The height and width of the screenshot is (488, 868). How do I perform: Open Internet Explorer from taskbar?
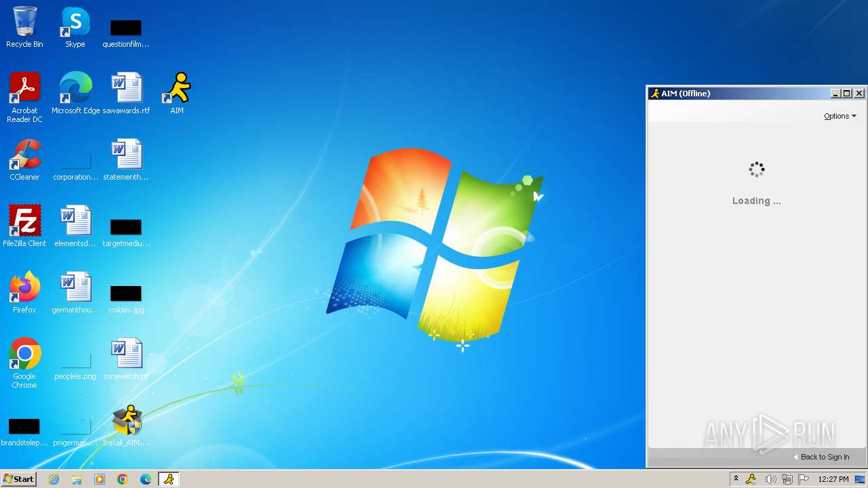pyautogui.click(x=54, y=479)
